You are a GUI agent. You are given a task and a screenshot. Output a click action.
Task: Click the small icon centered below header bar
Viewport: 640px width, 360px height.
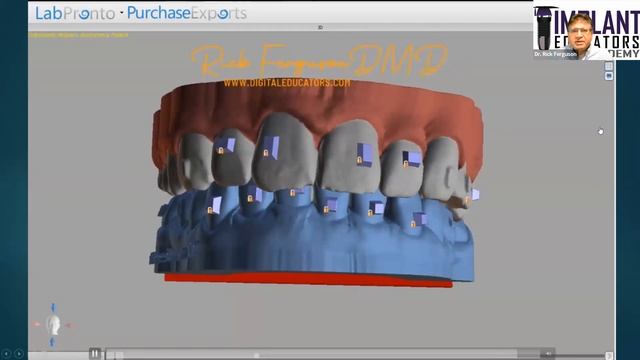tap(320, 27)
